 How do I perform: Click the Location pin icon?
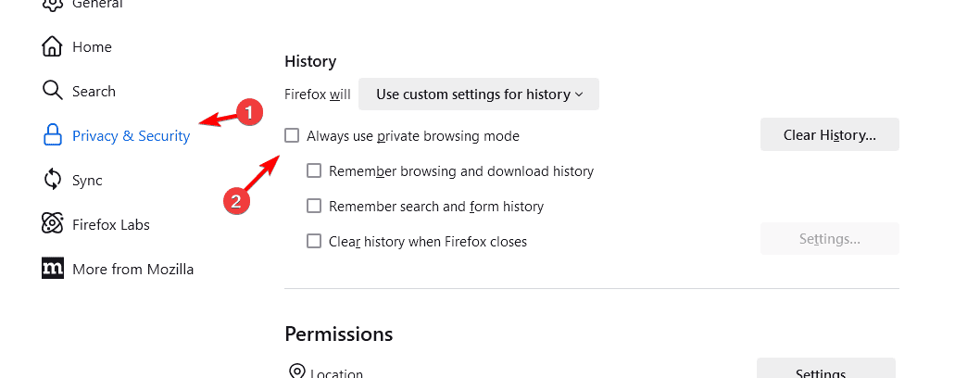(297, 372)
